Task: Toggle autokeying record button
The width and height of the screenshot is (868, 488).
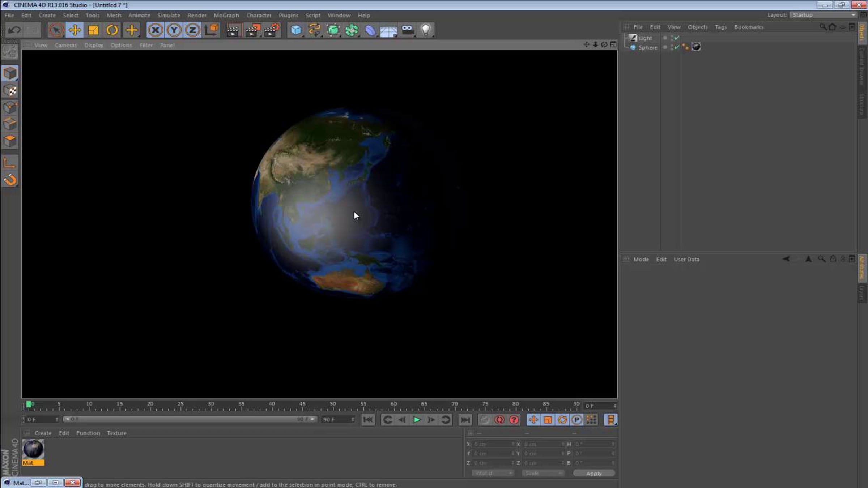Action: click(499, 420)
